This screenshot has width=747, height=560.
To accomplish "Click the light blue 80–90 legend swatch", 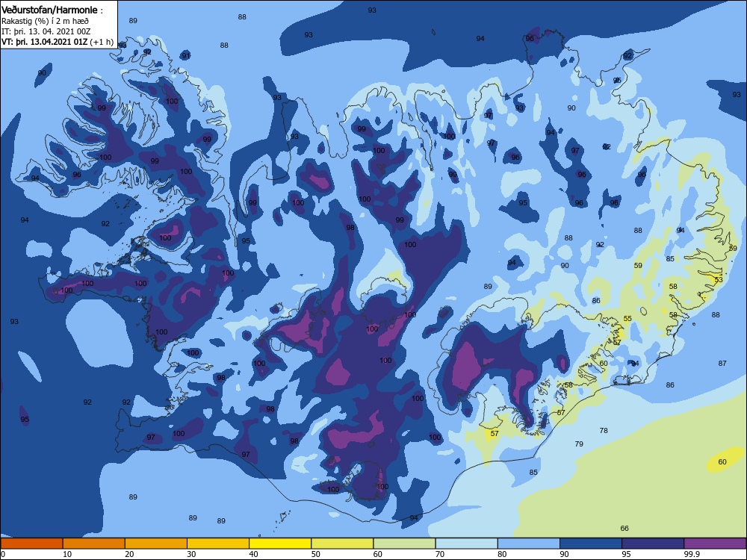I will point(529,544).
